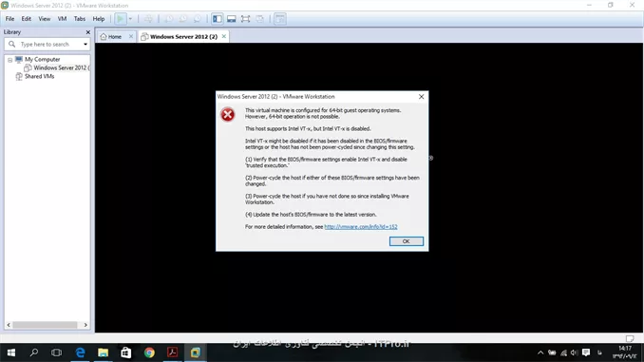644x362 pixels.
Task: Launch Microsoft Edge from the taskbar
Action: point(80,352)
